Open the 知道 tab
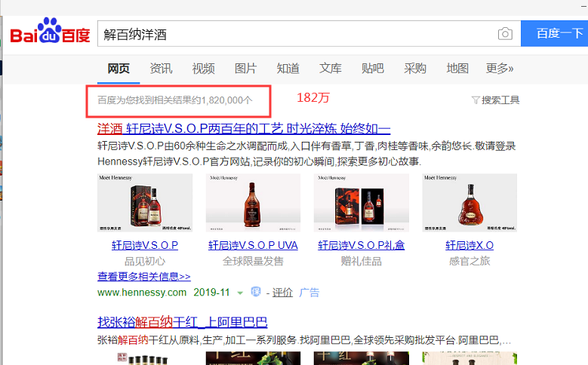 point(288,68)
